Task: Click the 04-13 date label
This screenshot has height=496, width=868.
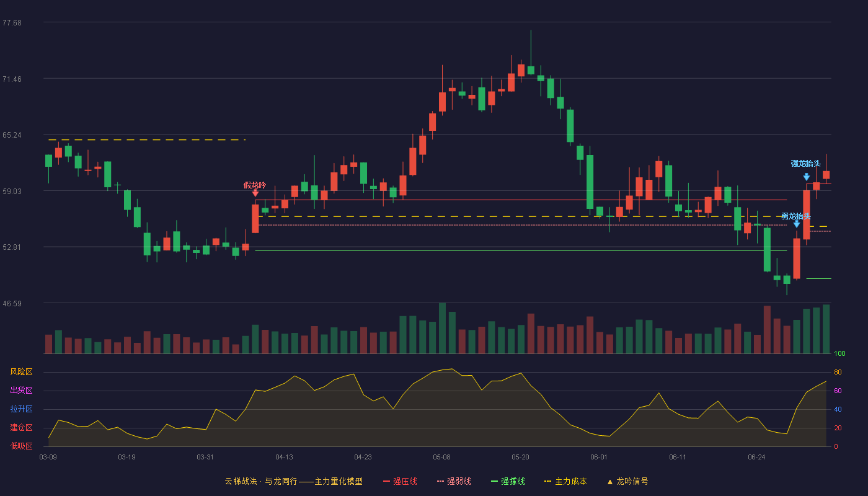Action: pyautogui.click(x=284, y=457)
